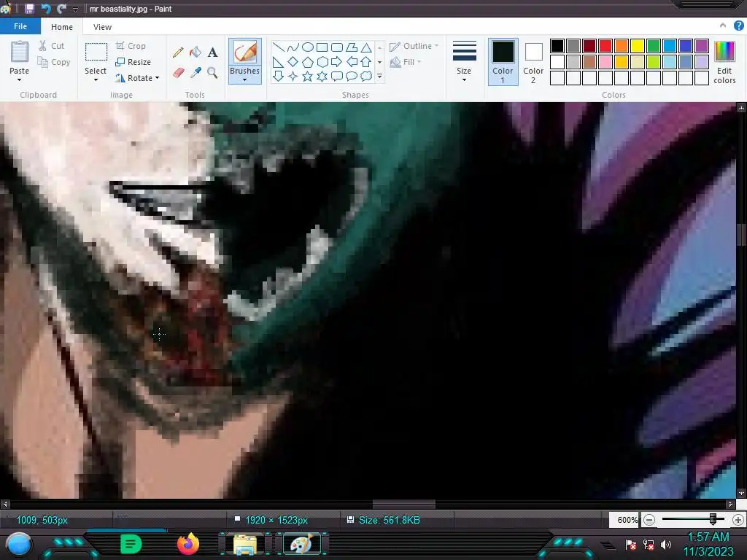The image size is (747, 560).
Task: Click the Redo arrow in title bar
Action: click(61, 9)
